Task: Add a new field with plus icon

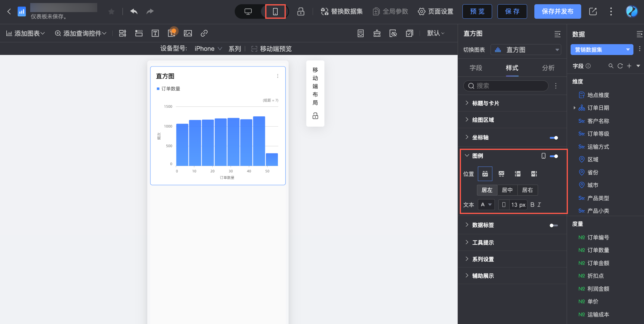Action: tap(629, 66)
